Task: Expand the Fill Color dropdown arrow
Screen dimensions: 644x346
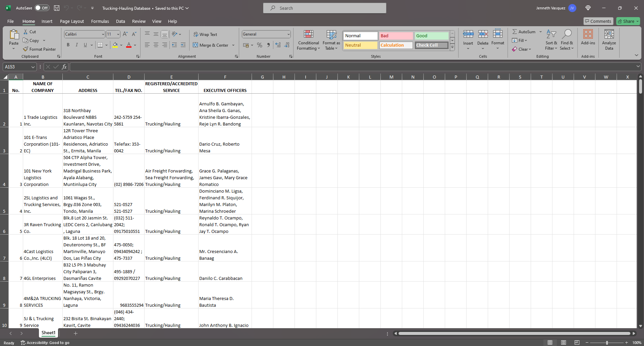Action: pos(121,45)
